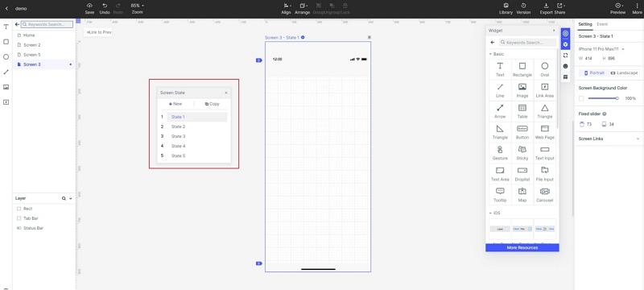Click into the Widget Keywords Search field
Viewport: 644px width, 290px height.
(x=528, y=43)
